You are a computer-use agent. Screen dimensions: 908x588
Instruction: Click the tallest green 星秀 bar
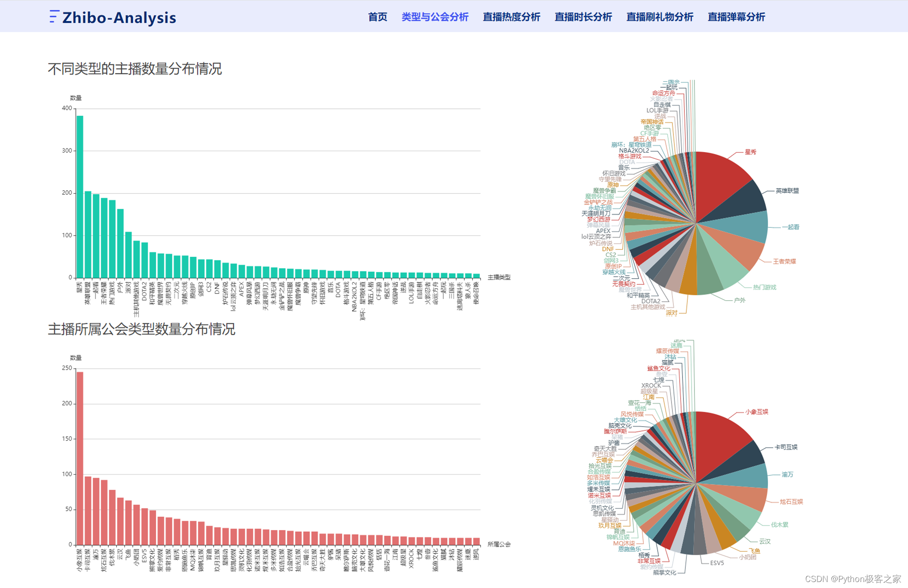coord(80,198)
